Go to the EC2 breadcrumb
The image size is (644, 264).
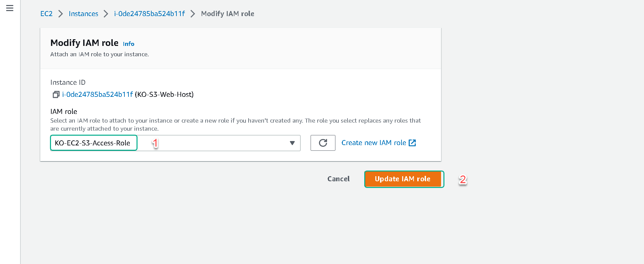coord(46,14)
